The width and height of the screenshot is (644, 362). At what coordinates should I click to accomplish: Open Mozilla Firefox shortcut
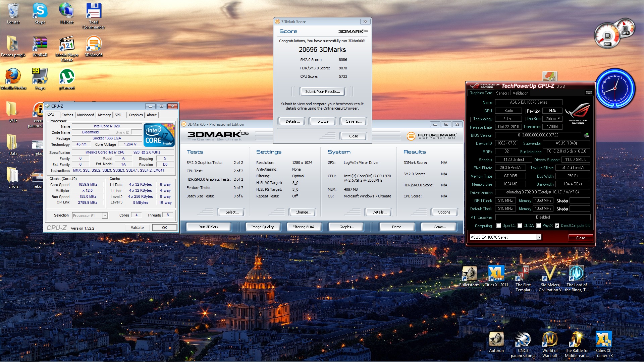13,79
